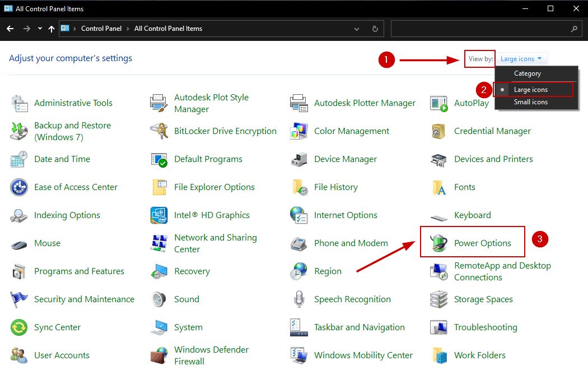588x379 pixels.
Task: Click the Speech Recognition microphone icon
Action: 299,299
